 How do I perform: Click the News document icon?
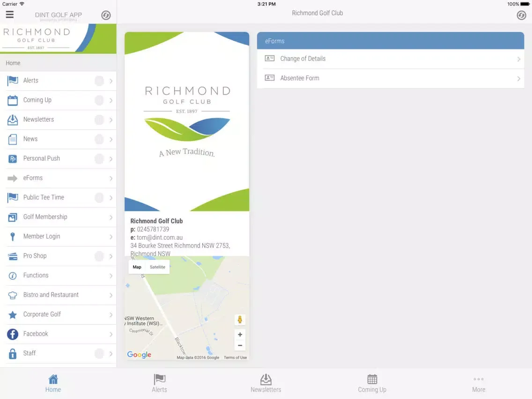point(13,140)
